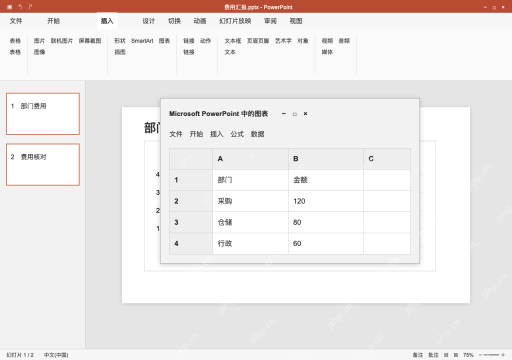This screenshot has height=360, width=512.
Task: Click the 视频 ribbon button
Action: pyautogui.click(x=327, y=41)
